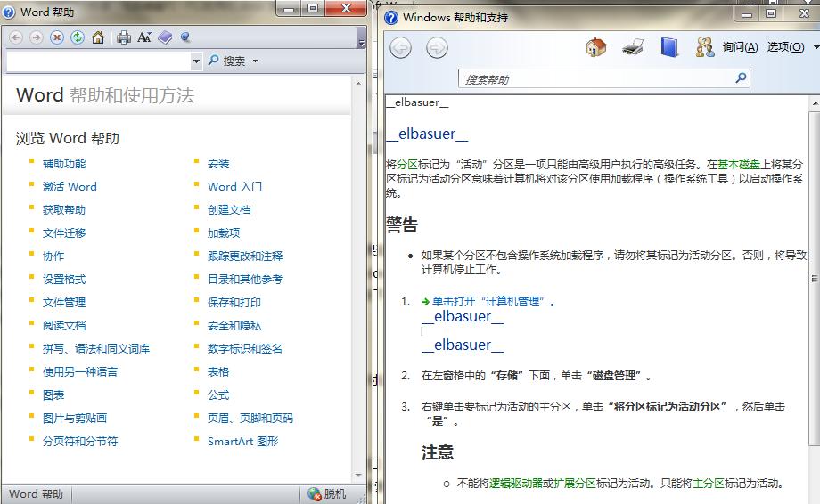820x504 pixels.
Task: Open the 辅助功能 help topic
Action: pos(64,164)
